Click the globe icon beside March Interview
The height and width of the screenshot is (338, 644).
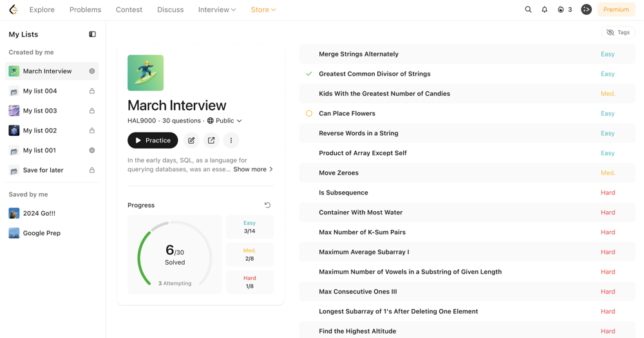(x=92, y=71)
